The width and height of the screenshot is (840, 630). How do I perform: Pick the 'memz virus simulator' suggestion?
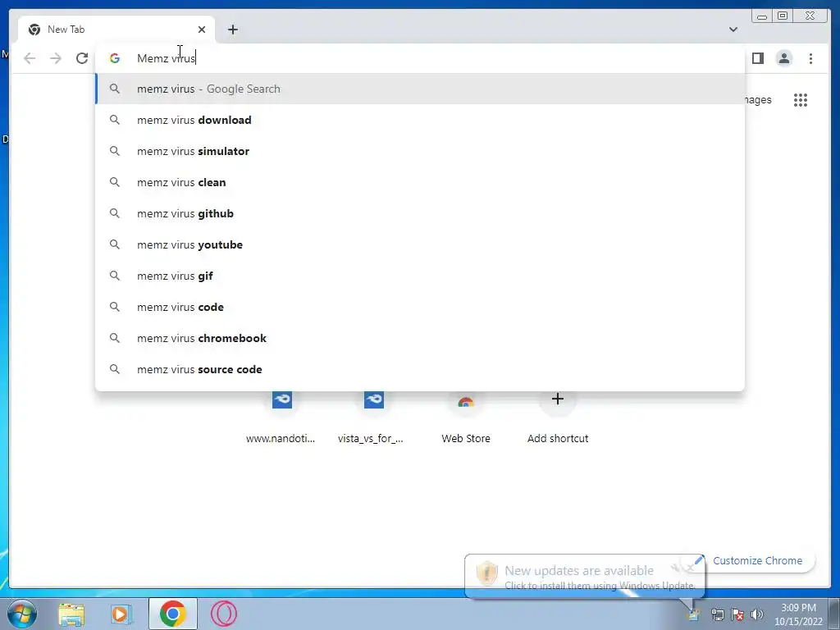(x=420, y=151)
